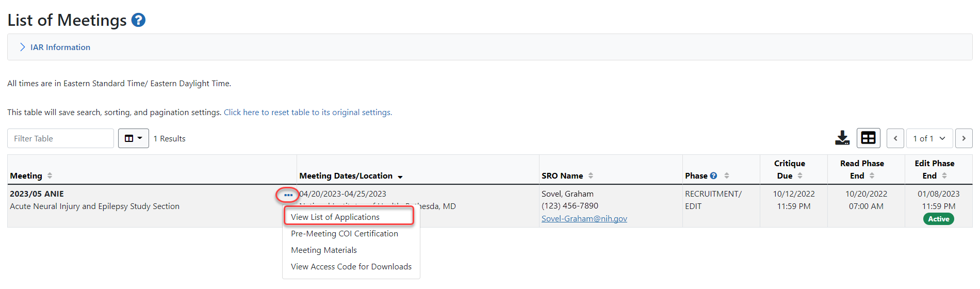The image size is (980, 289).
Task: Switch to the grid table view icon
Action: pos(868,138)
